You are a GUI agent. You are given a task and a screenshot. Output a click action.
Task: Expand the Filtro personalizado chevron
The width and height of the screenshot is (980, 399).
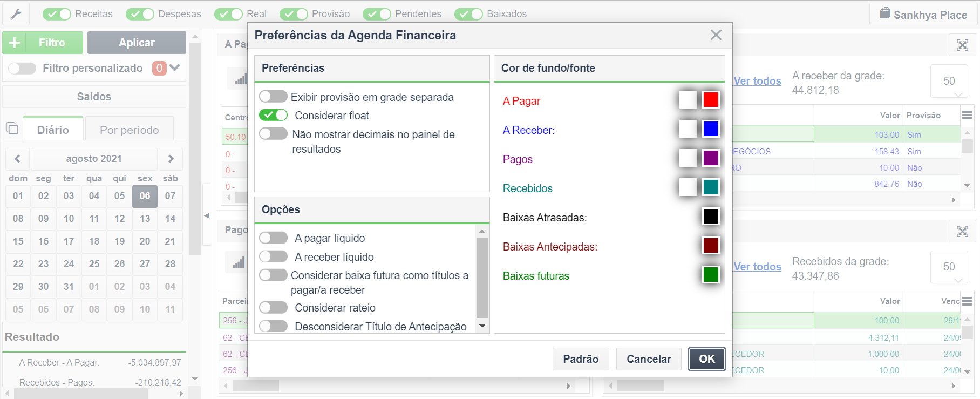coord(174,68)
